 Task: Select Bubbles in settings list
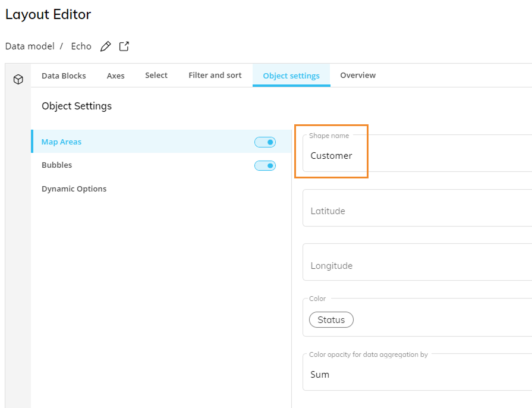(x=162, y=165)
